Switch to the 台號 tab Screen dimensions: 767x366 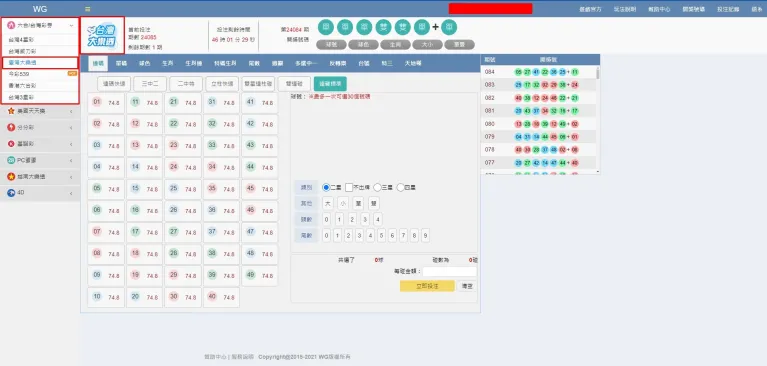363,63
